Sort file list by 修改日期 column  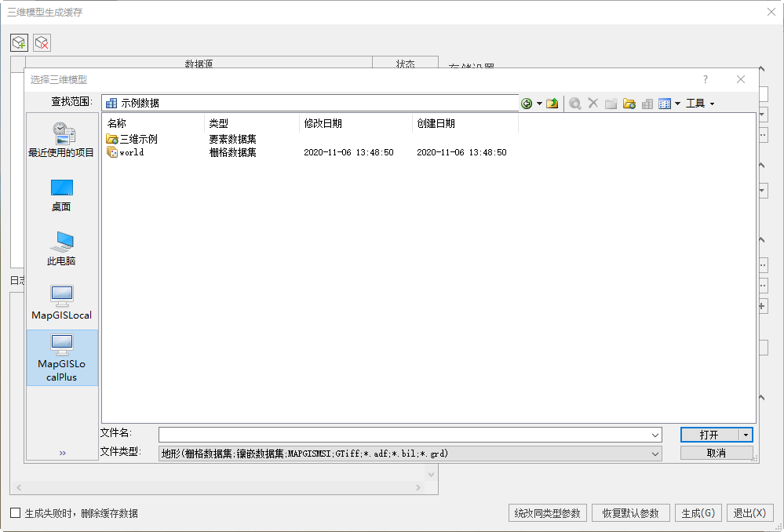coord(356,123)
